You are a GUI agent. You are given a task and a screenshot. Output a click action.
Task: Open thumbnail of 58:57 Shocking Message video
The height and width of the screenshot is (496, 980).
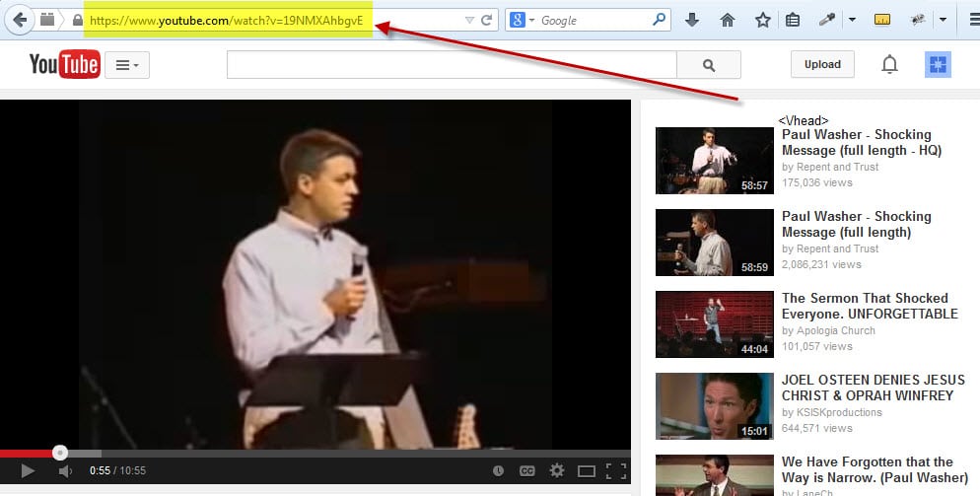point(715,161)
